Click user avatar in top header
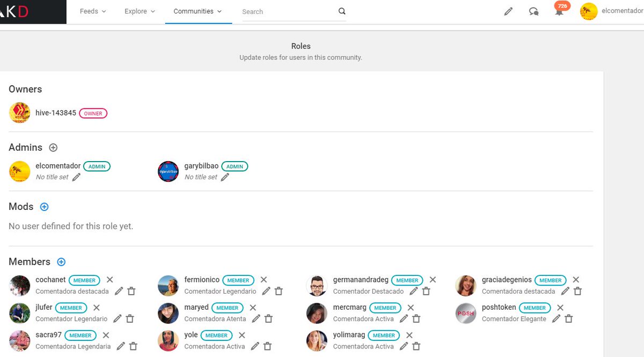 (x=589, y=11)
